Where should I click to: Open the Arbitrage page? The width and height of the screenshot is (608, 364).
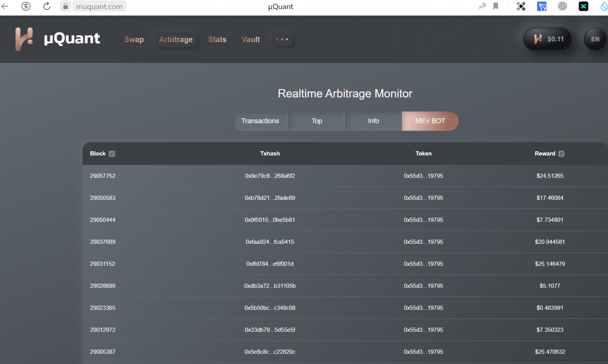[176, 39]
